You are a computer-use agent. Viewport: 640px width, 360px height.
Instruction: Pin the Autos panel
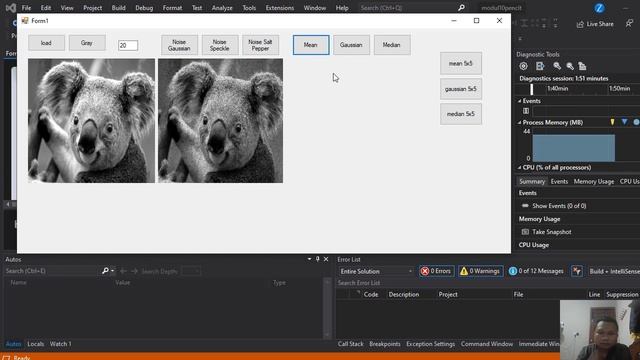pos(318,259)
